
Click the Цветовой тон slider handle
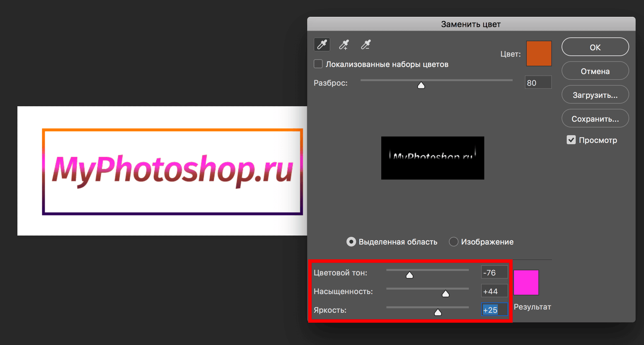(x=409, y=275)
